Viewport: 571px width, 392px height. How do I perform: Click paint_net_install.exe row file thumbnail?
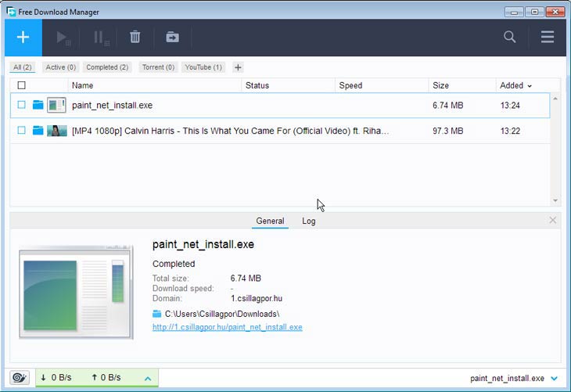[56, 105]
